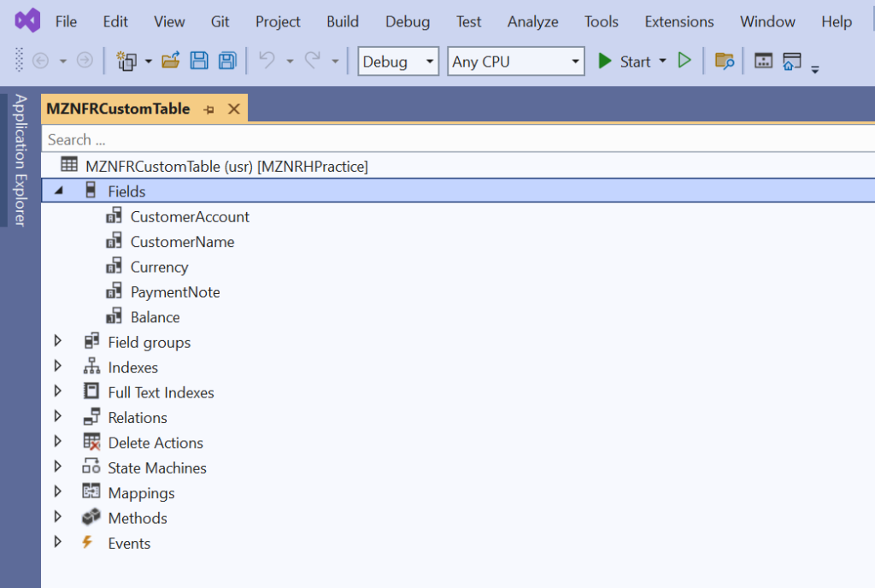Expand the Methods node

(x=57, y=516)
